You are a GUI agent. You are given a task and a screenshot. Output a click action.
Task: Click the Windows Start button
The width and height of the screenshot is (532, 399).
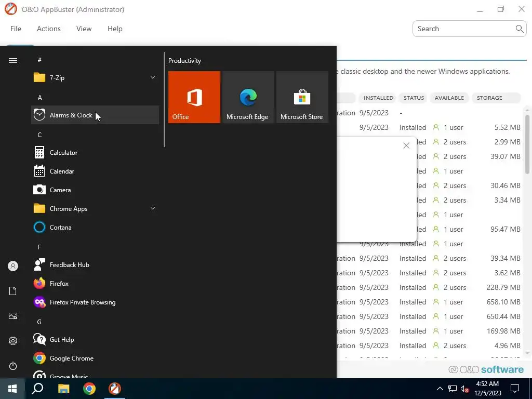[x=12, y=389]
